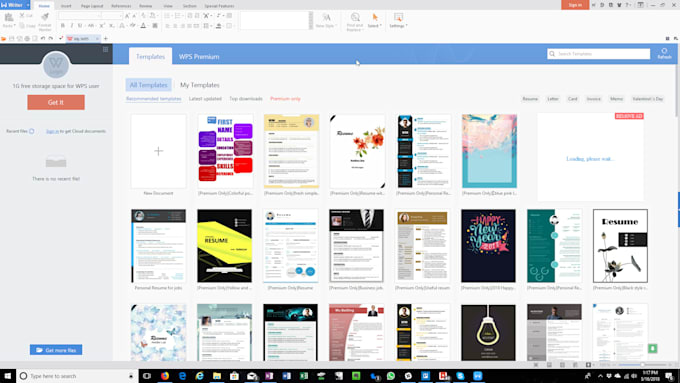Screen dimensions: 680x383
Task: Open Excel from the taskbar
Action: pos(304,376)
